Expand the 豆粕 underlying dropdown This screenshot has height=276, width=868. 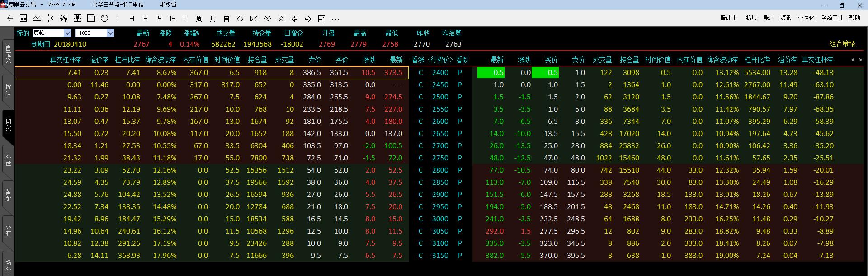pos(67,33)
